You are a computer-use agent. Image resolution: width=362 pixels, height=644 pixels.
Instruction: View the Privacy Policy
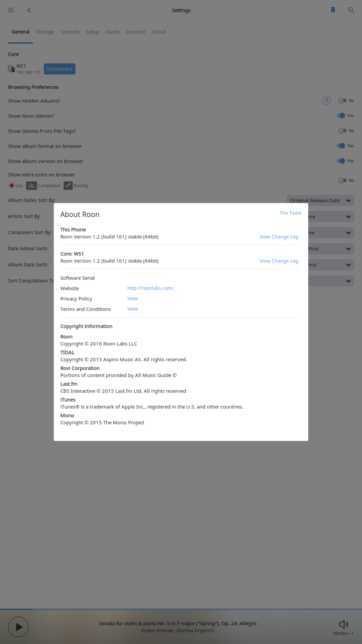point(132,298)
